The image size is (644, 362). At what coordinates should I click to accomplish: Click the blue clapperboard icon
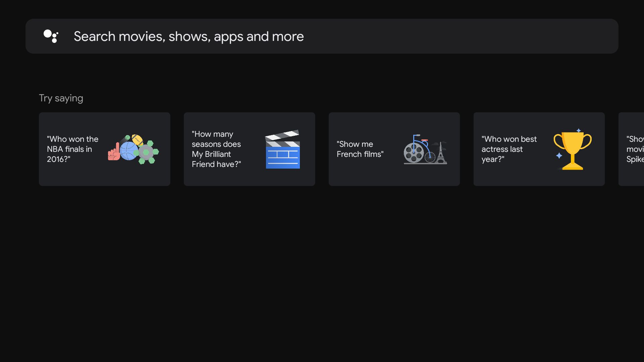click(x=283, y=150)
